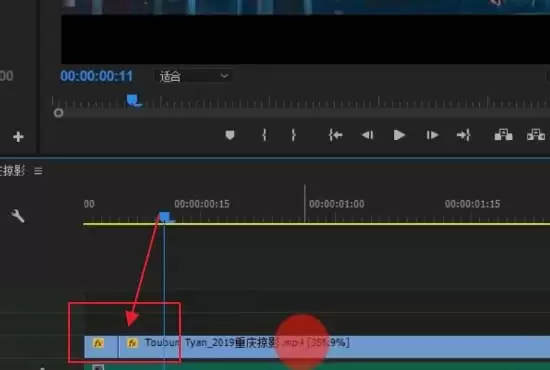
Task: Step forward one frame
Action: coord(432,135)
